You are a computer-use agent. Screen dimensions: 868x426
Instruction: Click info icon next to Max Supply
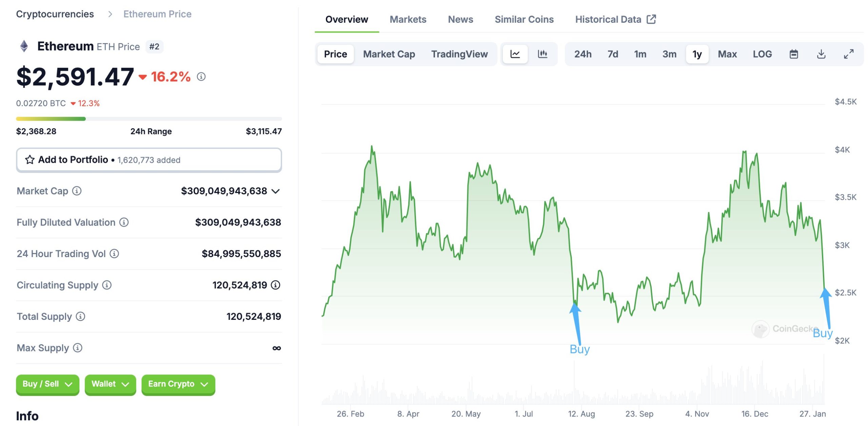tap(78, 348)
